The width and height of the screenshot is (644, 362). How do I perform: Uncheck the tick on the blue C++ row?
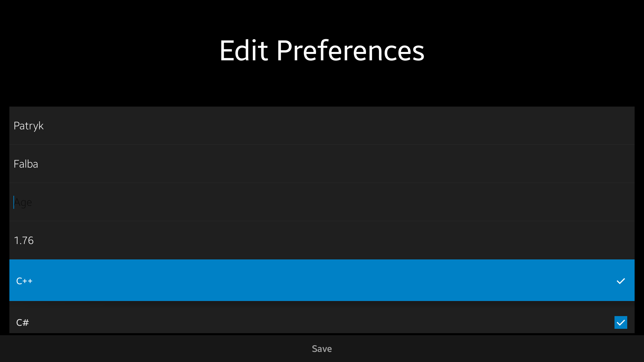click(621, 281)
